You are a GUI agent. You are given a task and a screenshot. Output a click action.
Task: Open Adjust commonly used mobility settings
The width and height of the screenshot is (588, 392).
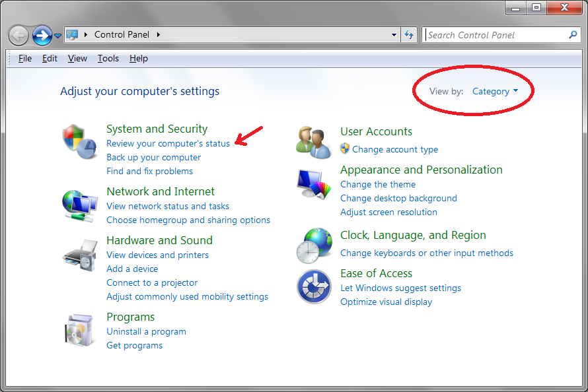(x=187, y=296)
